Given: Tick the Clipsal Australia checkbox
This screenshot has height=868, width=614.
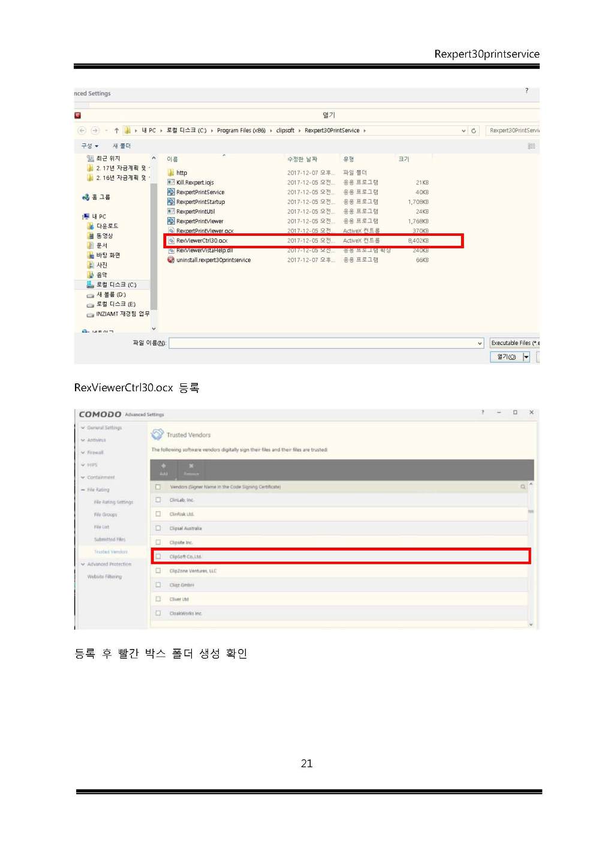Looking at the screenshot, I should pos(158,528).
